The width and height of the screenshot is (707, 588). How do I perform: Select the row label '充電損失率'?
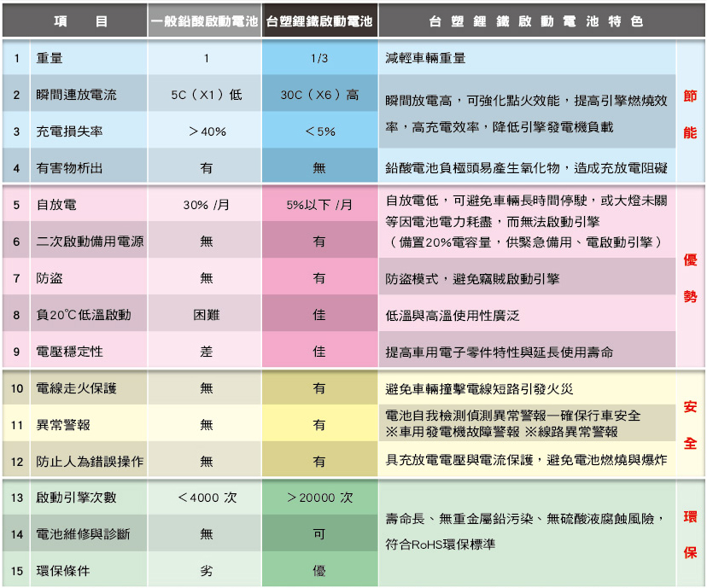tap(69, 131)
